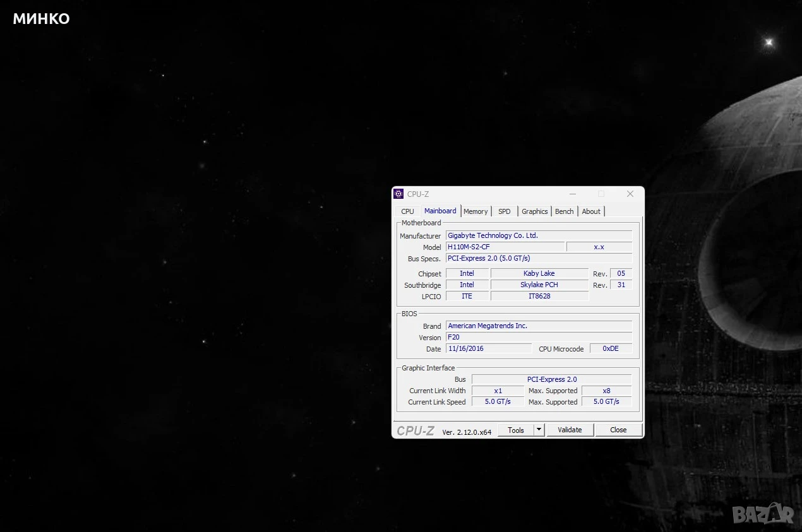This screenshot has width=802, height=532.
Task: Click the Validate button
Action: pyautogui.click(x=570, y=430)
